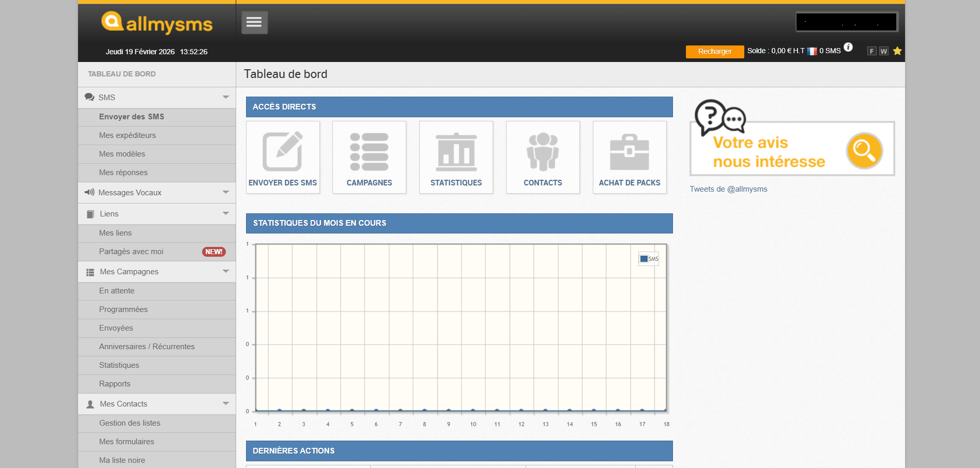
Task: Open the Tweets de @allmysms link
Action: pos(728,189)
